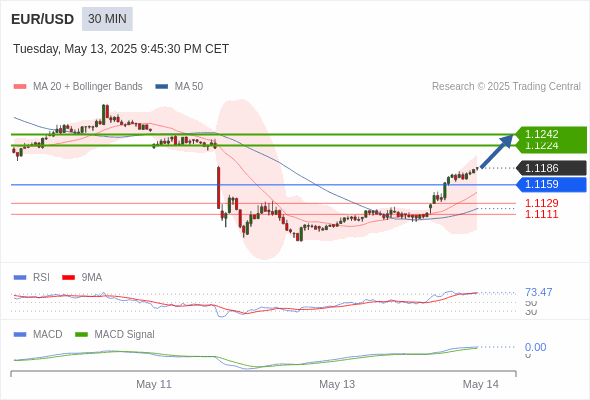Image resolution: width=590 pixels, height=400 pixels.
Task: Toggle the 9MA red legend entry
Action: [x=82, y=277]
